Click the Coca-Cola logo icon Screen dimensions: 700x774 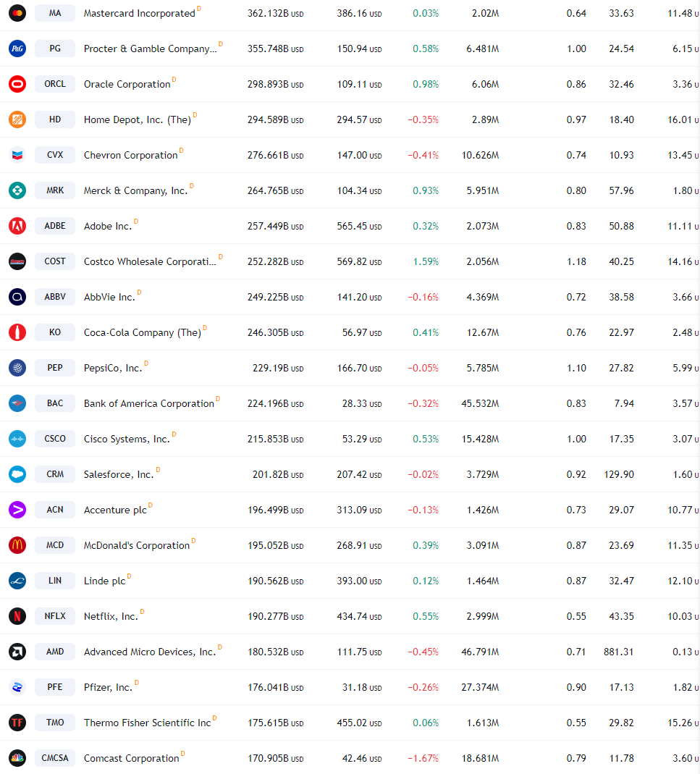(x=17, y=332)
